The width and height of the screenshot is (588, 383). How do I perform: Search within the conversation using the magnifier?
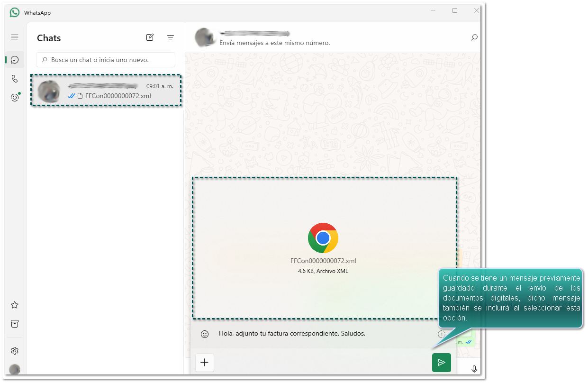(x=474, y=37)
